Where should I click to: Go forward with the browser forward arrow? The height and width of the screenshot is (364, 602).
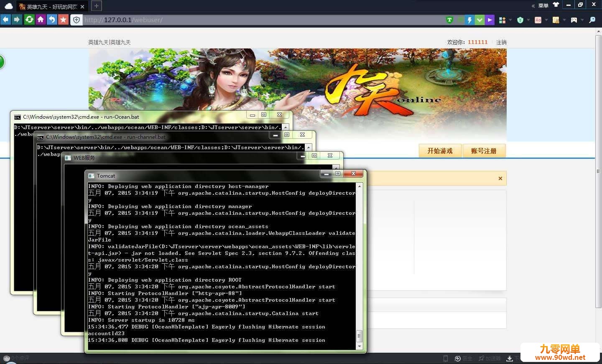click(17, 20)
